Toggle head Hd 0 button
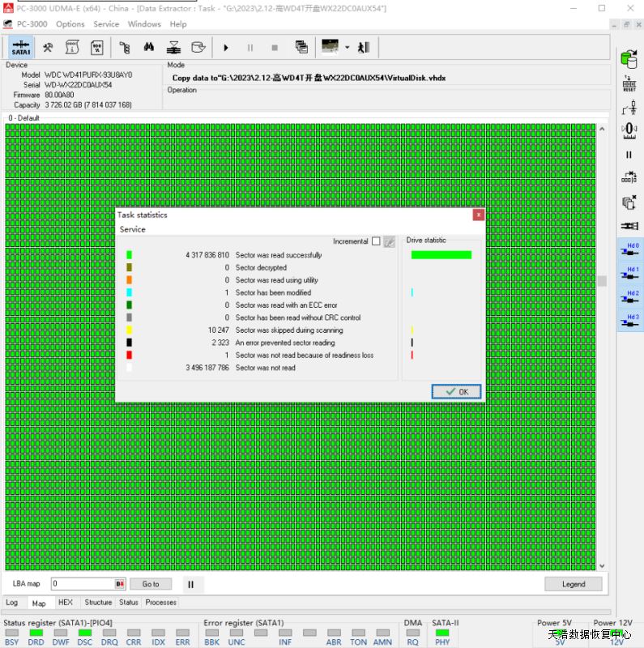The width and height of the screenshot is (644, 648). [629, 249]
